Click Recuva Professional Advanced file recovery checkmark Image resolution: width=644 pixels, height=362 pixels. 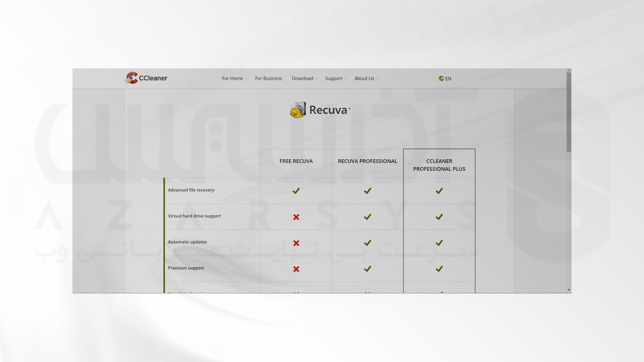[368, 191]
